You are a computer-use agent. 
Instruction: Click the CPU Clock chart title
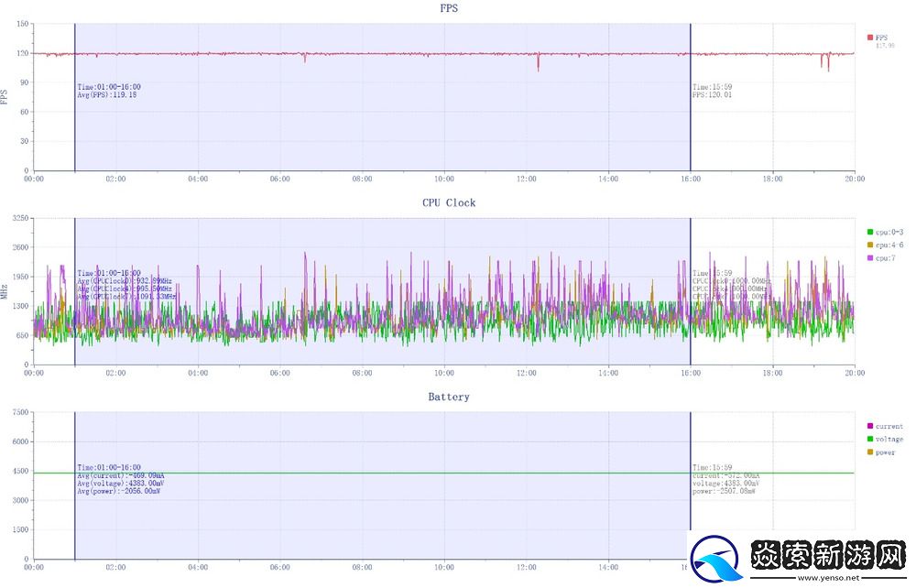449,202
